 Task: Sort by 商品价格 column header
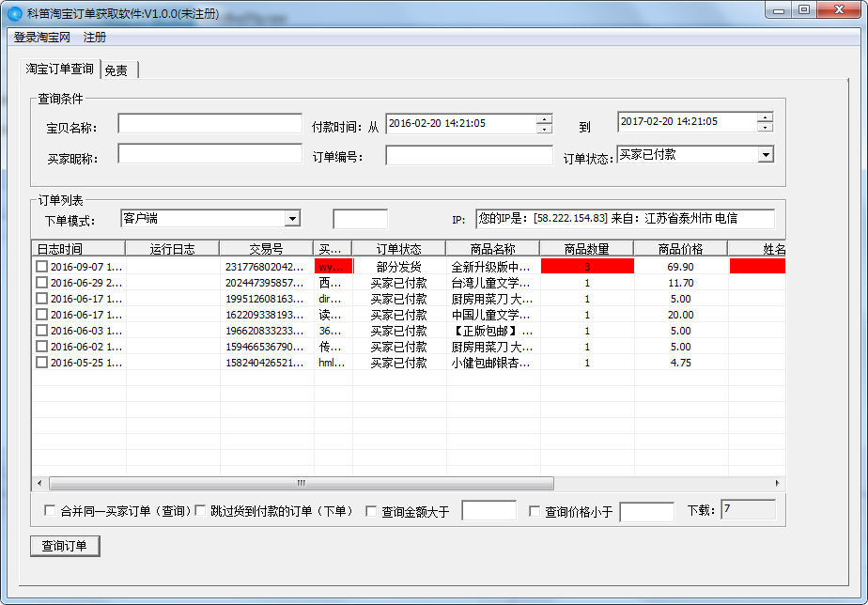(x=680, y=249)
